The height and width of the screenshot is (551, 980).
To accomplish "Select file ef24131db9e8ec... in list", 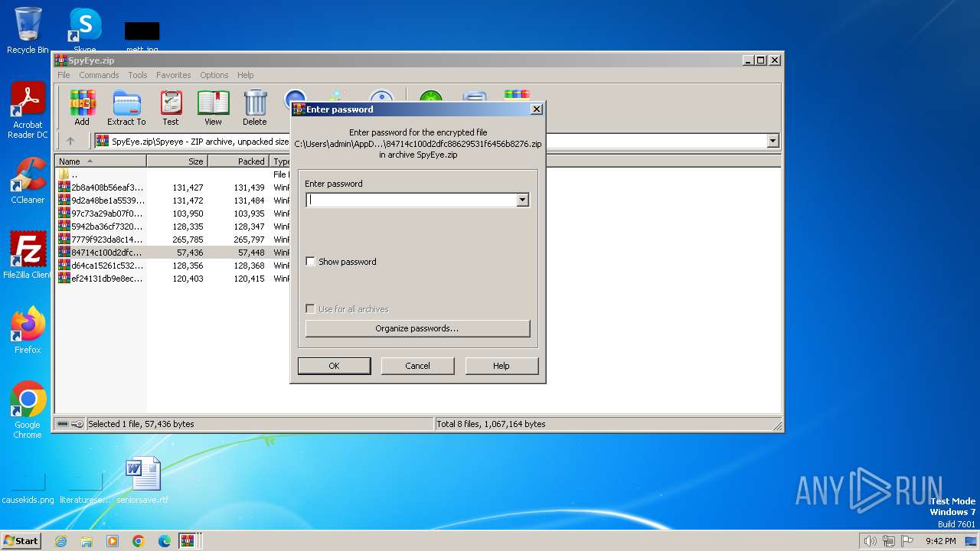I will pos(101,279).
